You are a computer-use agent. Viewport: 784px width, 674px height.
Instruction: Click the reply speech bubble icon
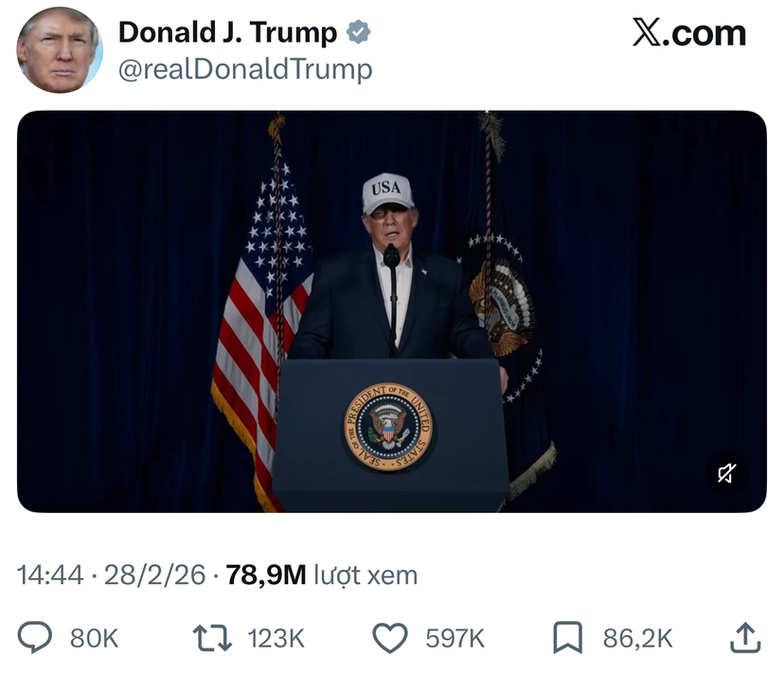[34, 637]
